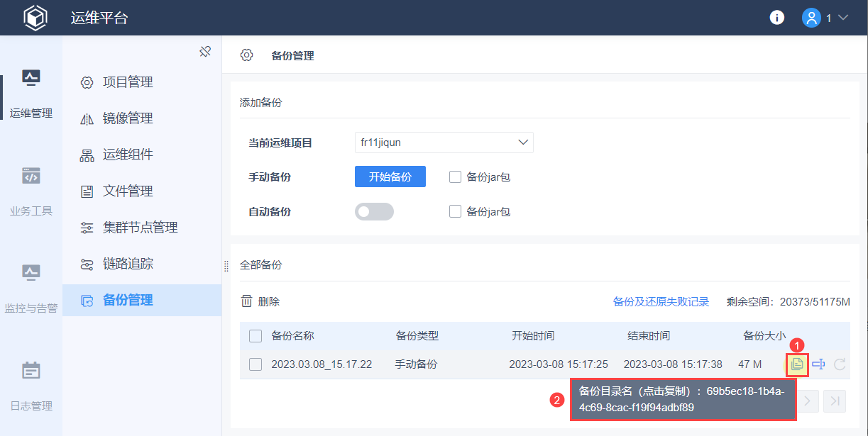Click the 删除 trash icon

pyautogui.click(x=247, y=301)
